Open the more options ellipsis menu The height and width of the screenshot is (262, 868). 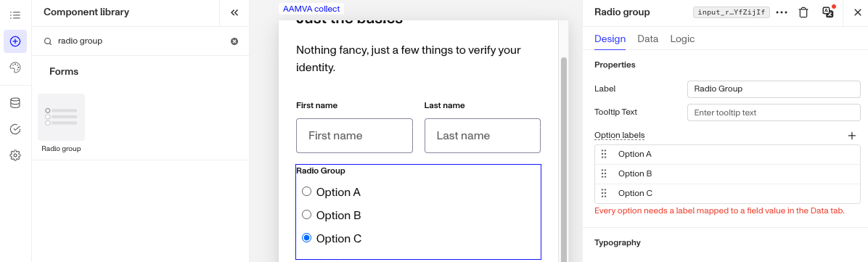(782, 12)
